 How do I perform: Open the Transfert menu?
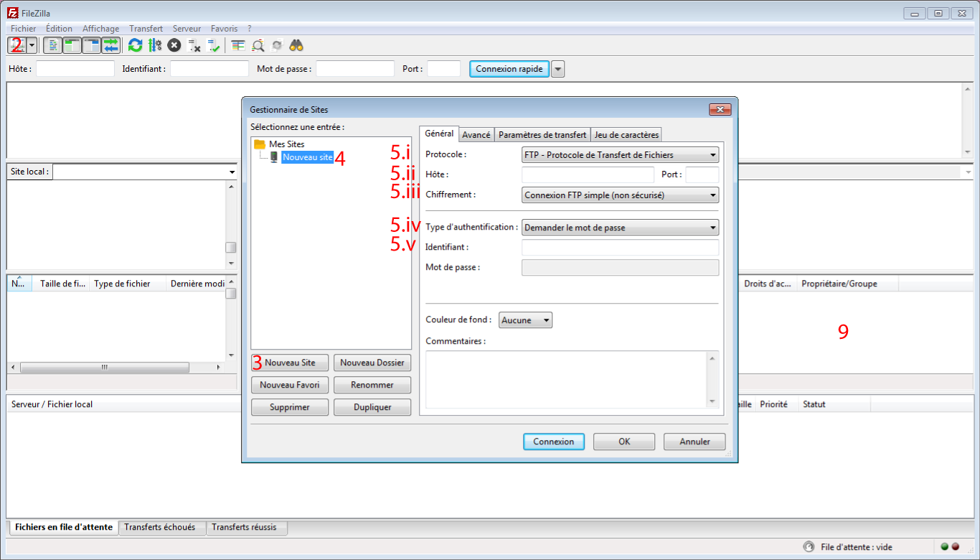(146, 29)
